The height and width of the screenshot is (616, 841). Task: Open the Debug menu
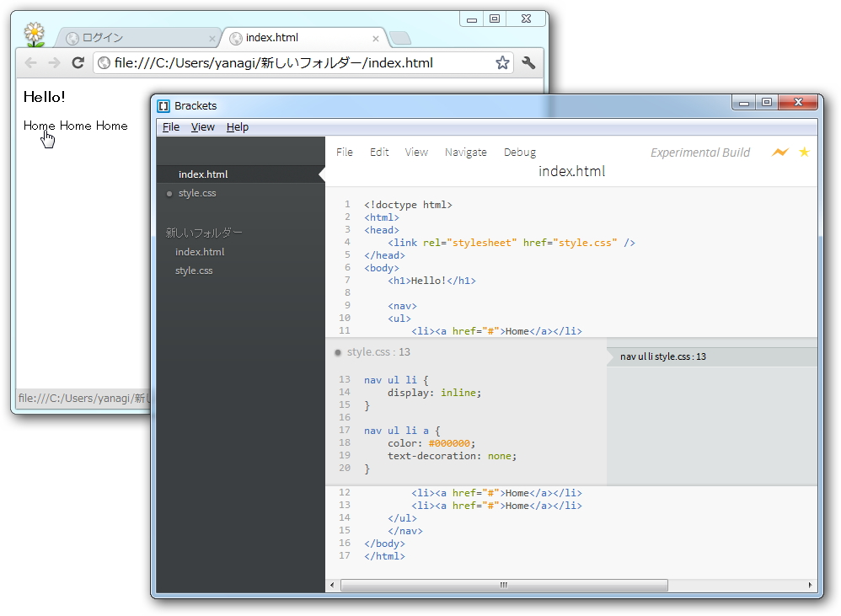pos(520,153)
